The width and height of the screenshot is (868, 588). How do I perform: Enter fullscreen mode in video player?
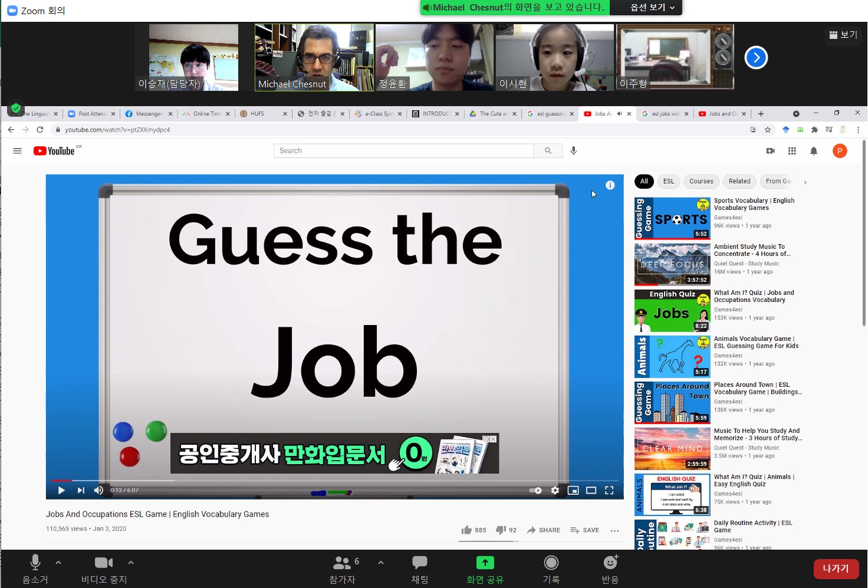click(x=609, y=490)
